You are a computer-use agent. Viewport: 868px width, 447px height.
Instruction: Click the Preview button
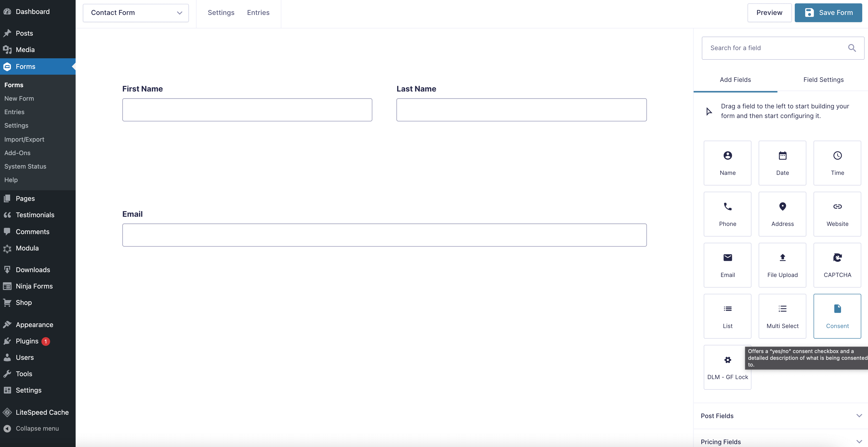(769, 12)
